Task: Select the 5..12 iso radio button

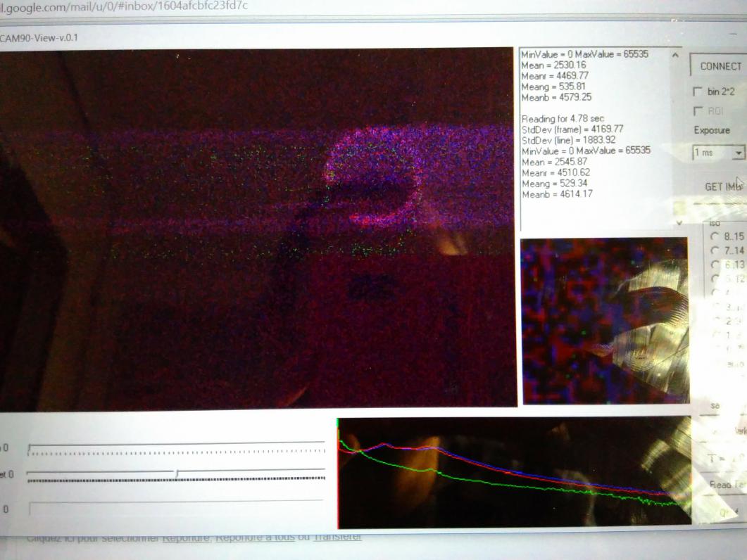Action: click(715, 279)
